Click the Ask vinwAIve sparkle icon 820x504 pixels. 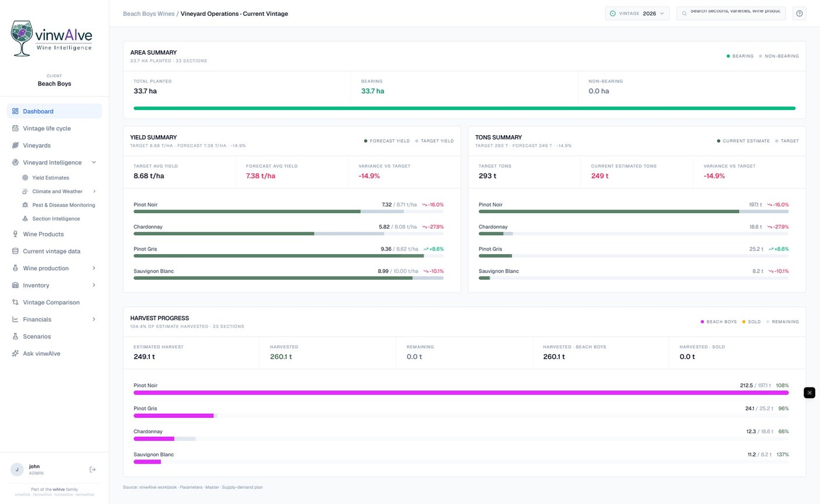(x=16, y=354)
